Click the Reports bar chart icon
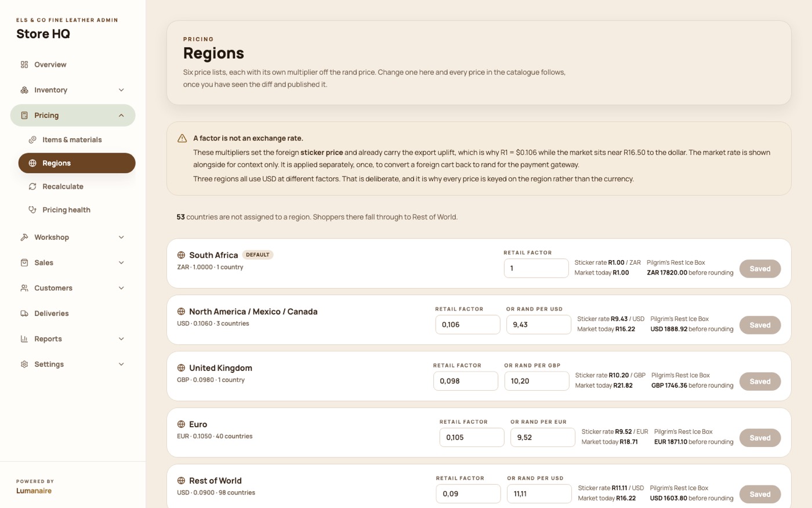 click(24, 339)
